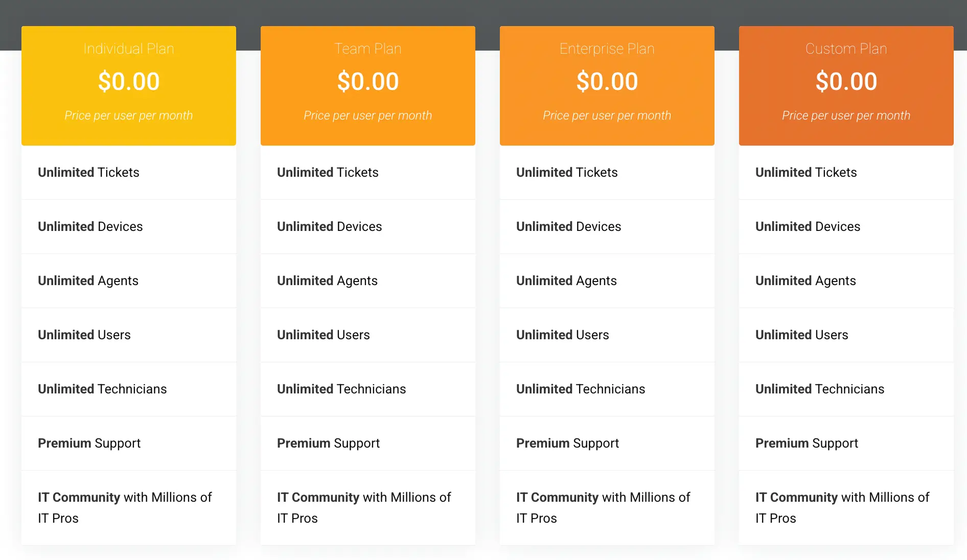Click Unlimited Tickets under Custom Plan
The image size is (967, 560).
coord(806,172)
